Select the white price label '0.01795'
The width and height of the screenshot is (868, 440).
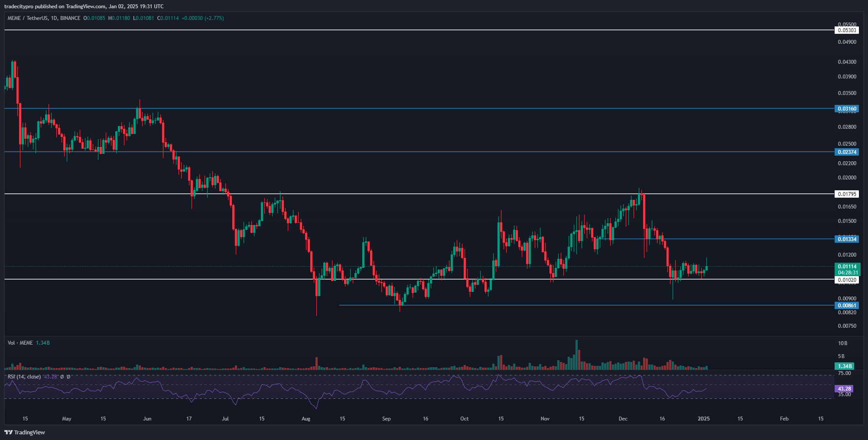pos(846,194)
